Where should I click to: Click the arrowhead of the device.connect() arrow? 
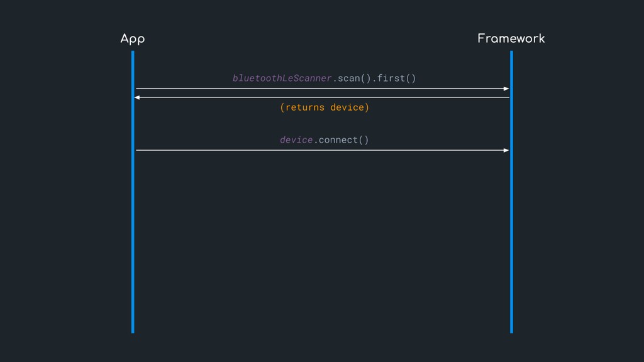point(506,150)
